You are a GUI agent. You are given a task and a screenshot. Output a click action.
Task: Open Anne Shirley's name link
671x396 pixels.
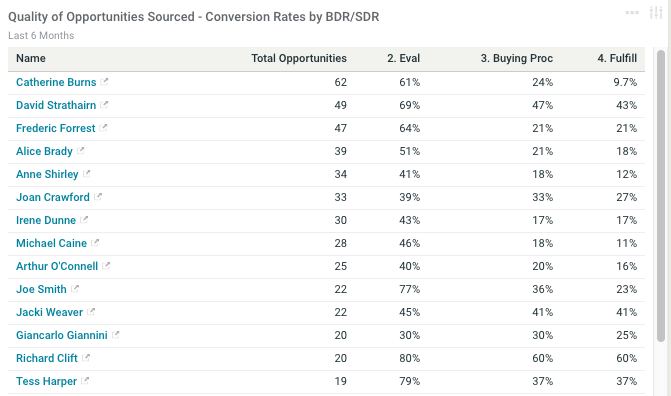coord(47,174)
